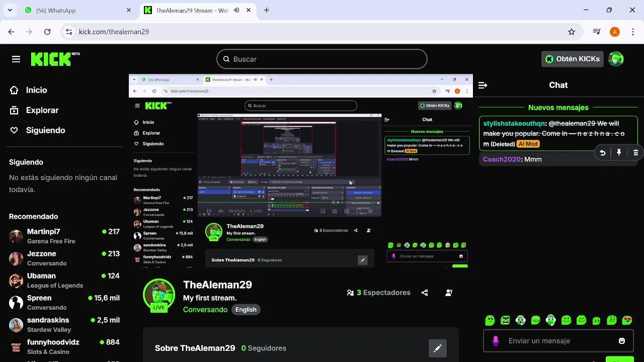Click the League of Legends category text
This screenshot has width=644, height=362.
55,286
